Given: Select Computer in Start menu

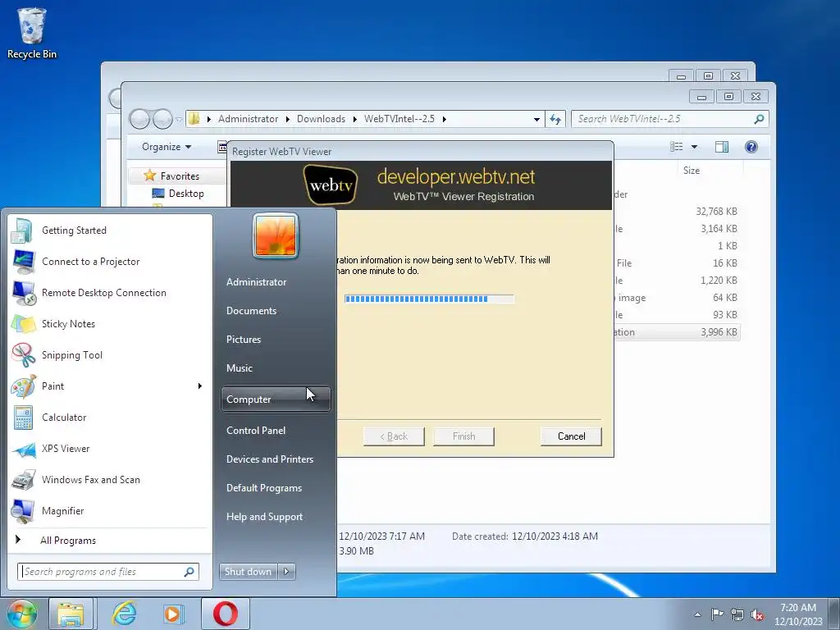Looking at the screenshot, I should coord(276,399).
